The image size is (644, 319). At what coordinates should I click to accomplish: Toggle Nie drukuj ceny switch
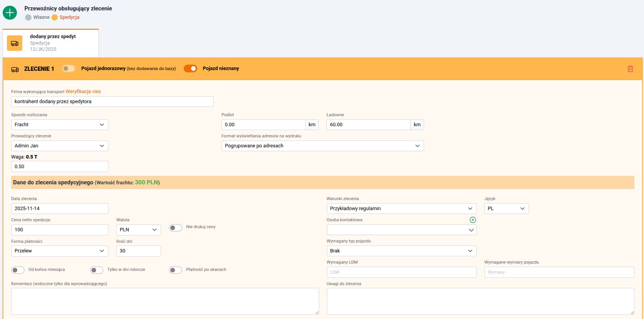[x=175, y=227]
